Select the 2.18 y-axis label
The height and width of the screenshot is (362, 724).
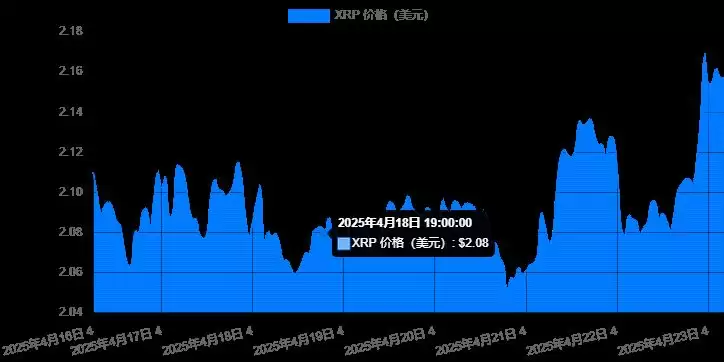[x=71, y=31]
